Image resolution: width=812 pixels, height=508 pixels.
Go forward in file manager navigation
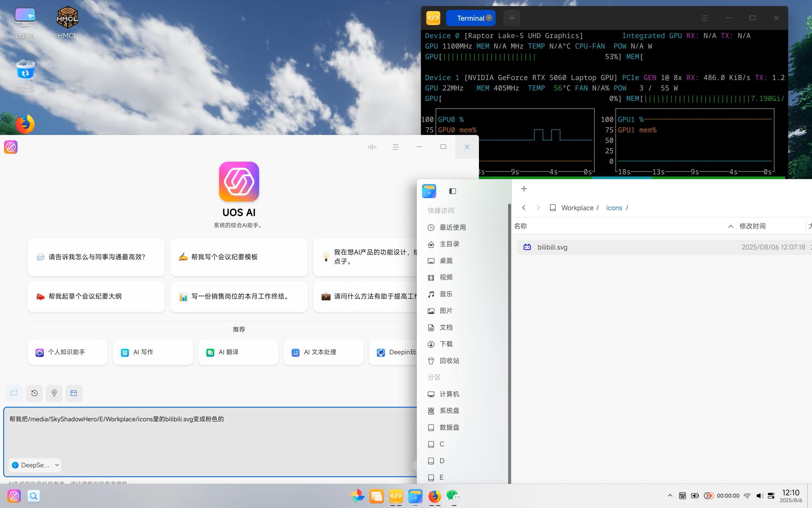tap(538, 208)
